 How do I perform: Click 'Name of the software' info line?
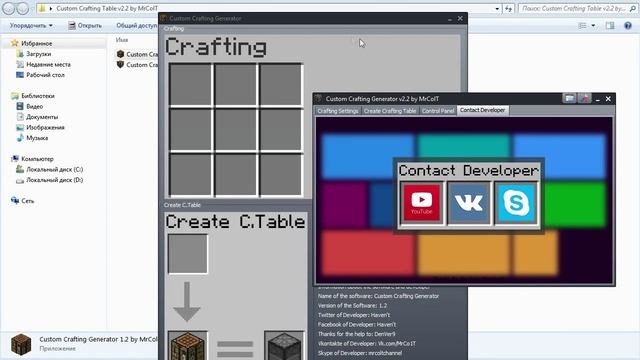click(x=378, y=296)
